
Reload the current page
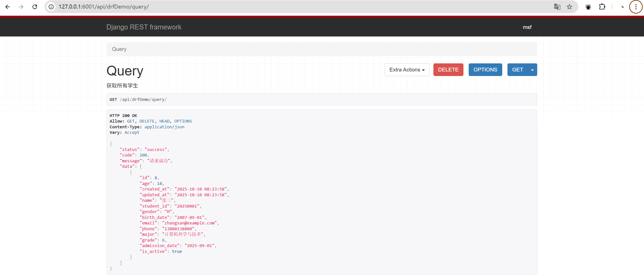click(x=35, y=7)
